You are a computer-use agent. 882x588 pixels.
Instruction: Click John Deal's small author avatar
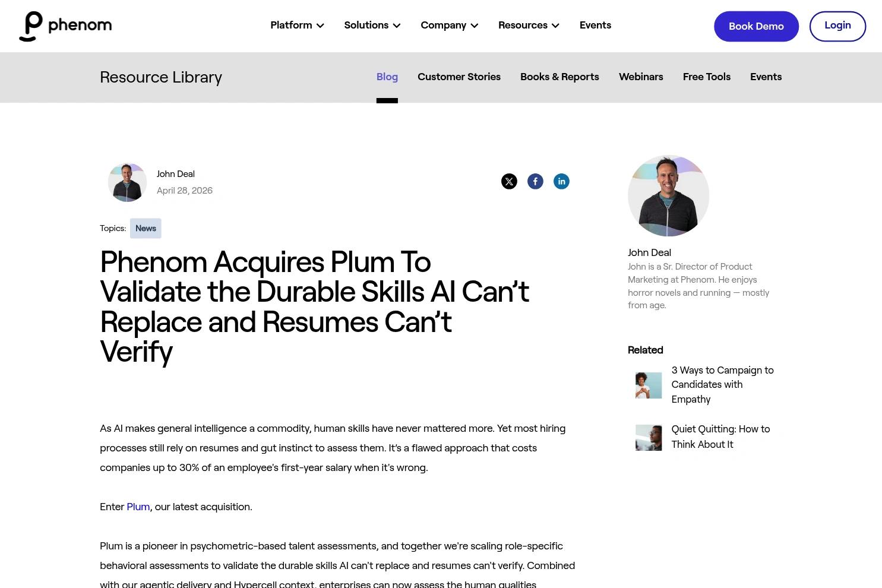(x=127, y=182)
